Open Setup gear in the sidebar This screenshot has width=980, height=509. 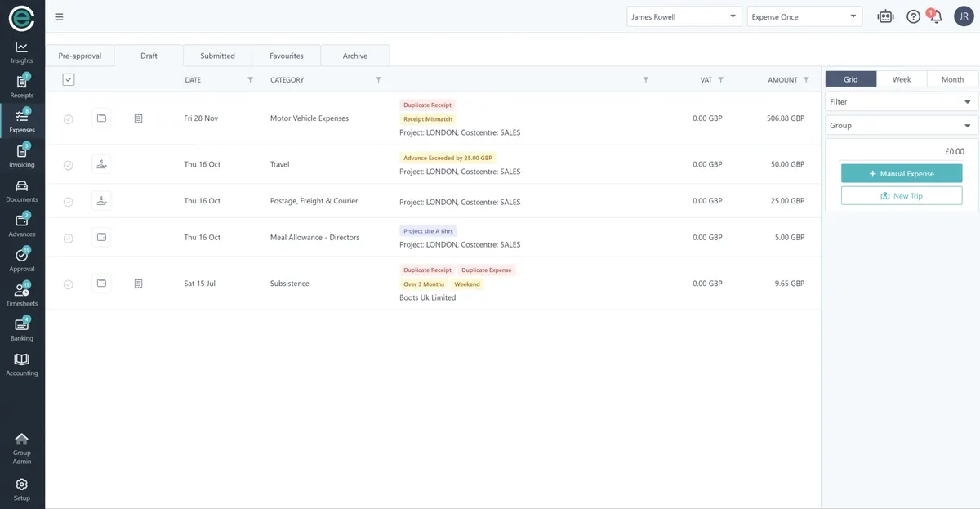coord(22,489)
